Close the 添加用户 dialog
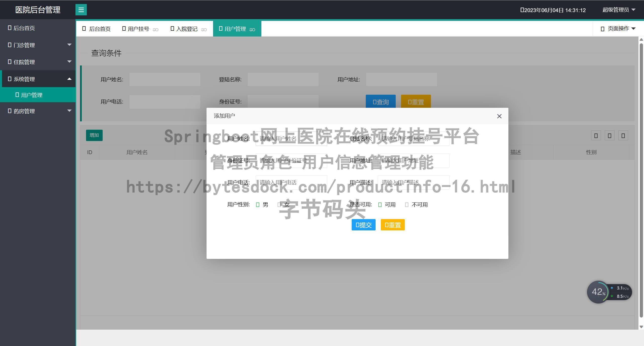This screenshot has width=644, height=346. [499, 116]
